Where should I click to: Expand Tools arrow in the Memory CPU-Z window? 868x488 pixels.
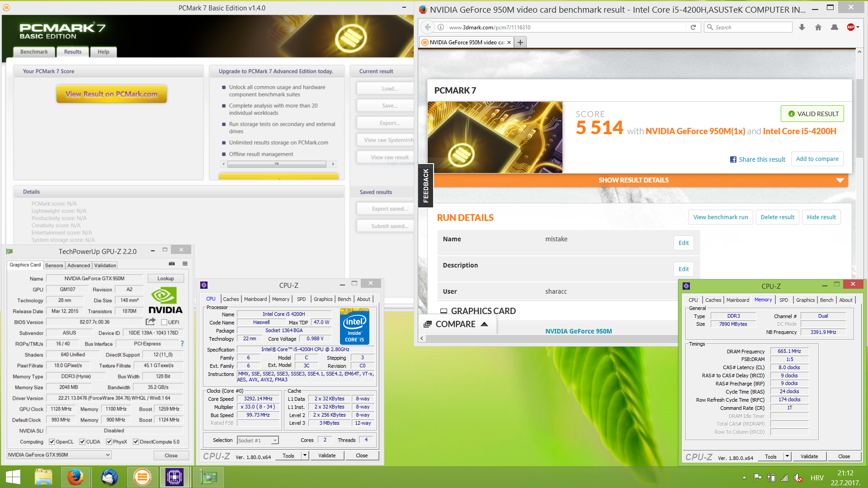click(x=788, y=456)
